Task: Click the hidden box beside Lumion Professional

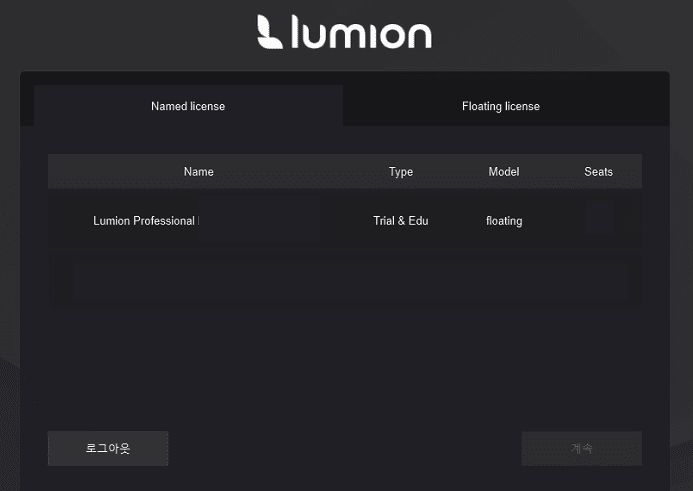Action: click(259, 219)
